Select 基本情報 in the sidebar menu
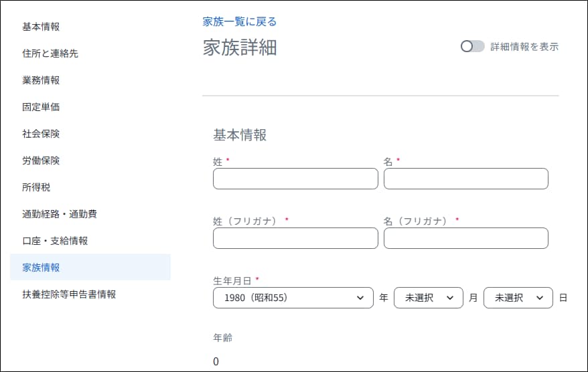 tap(41, 27)
